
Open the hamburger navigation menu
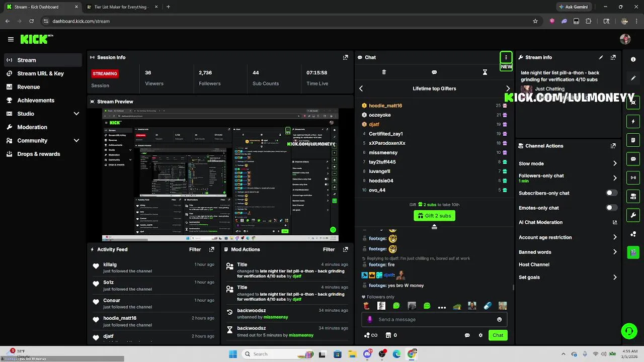tap(11, 39)
